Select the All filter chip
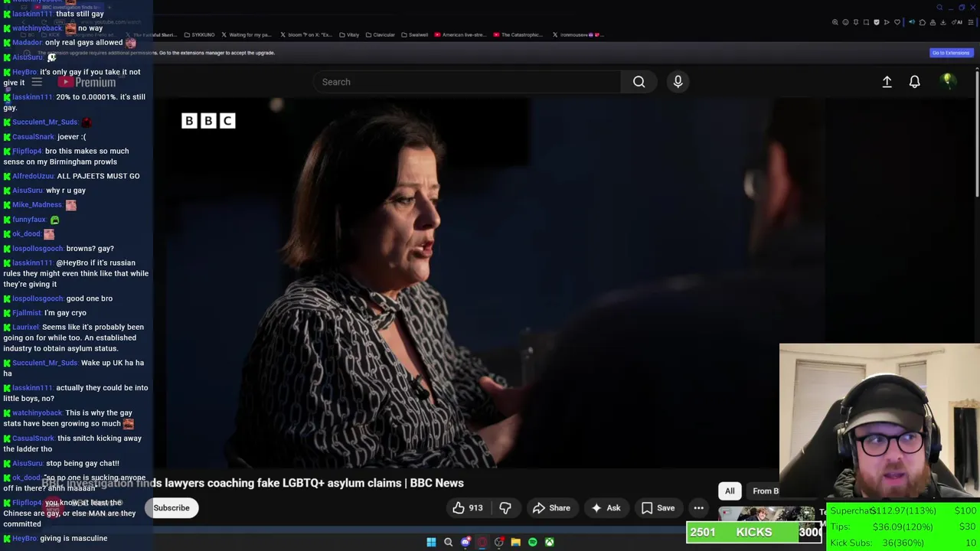 click(x=730, y=491)
